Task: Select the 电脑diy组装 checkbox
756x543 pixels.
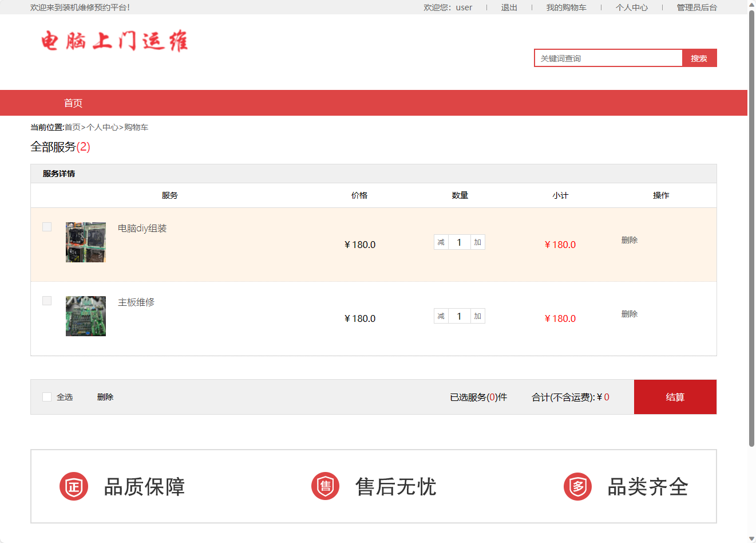Action: (47, 227)
